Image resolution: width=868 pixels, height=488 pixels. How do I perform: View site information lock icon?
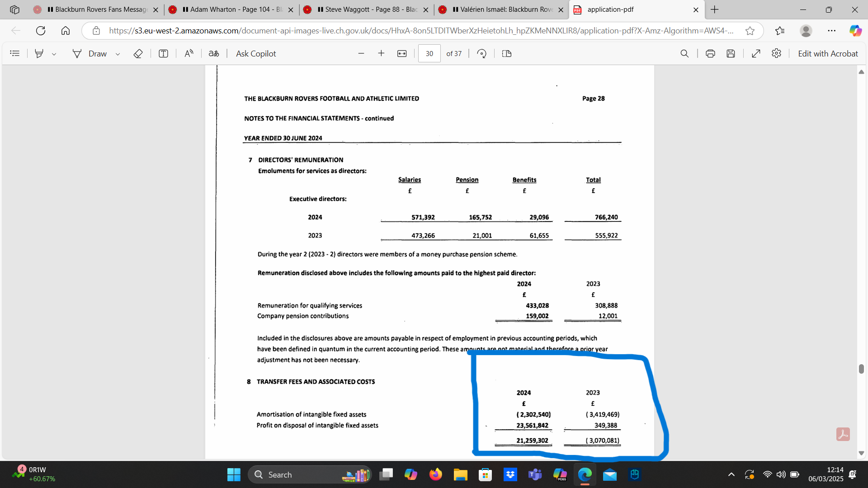96,31
